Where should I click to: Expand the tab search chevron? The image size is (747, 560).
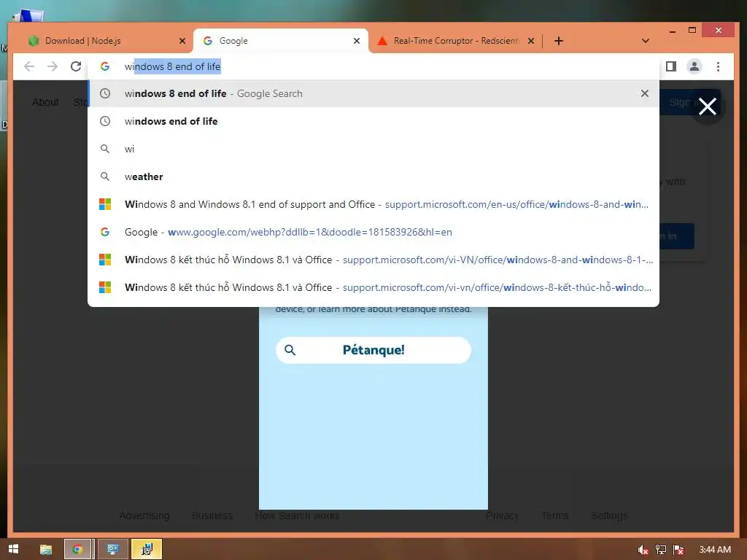coord(646,41)
